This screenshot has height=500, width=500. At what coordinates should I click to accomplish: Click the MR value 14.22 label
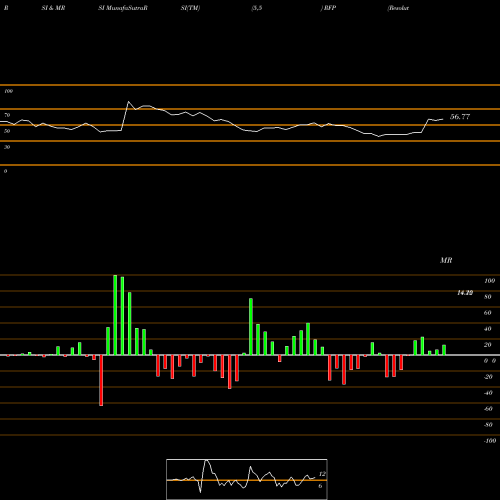click(x=465, y=293)
